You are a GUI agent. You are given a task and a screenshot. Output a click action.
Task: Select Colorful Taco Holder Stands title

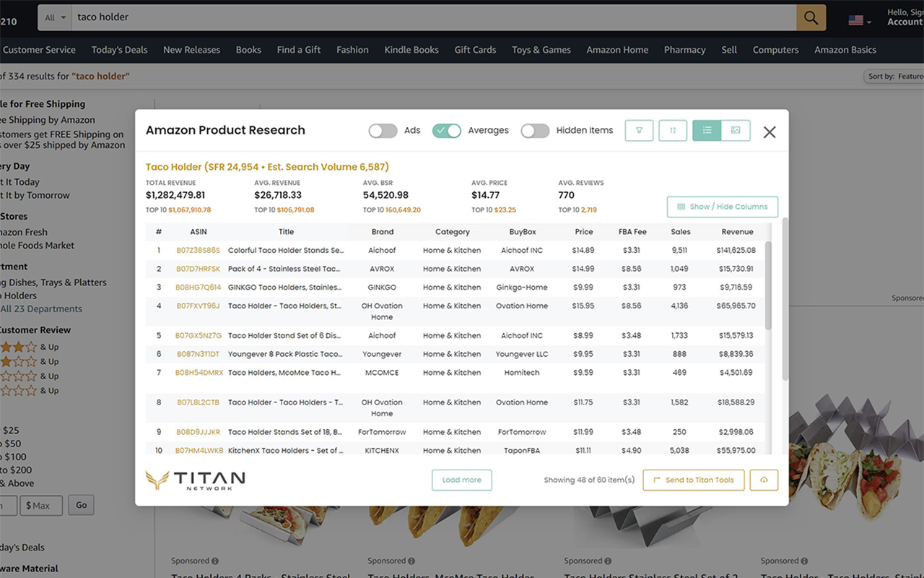286,251
